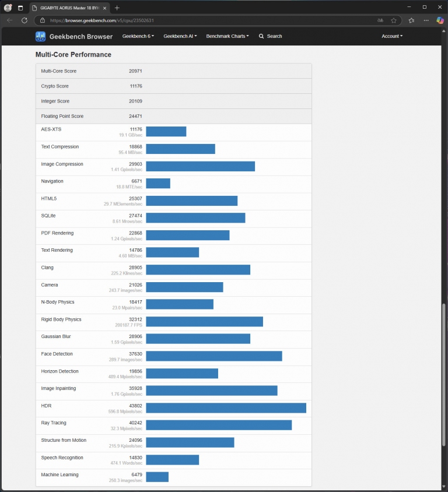Screen dimensions: 448x492
Task: Click the PDF Rendering row label
Action: tap(57, 233)
